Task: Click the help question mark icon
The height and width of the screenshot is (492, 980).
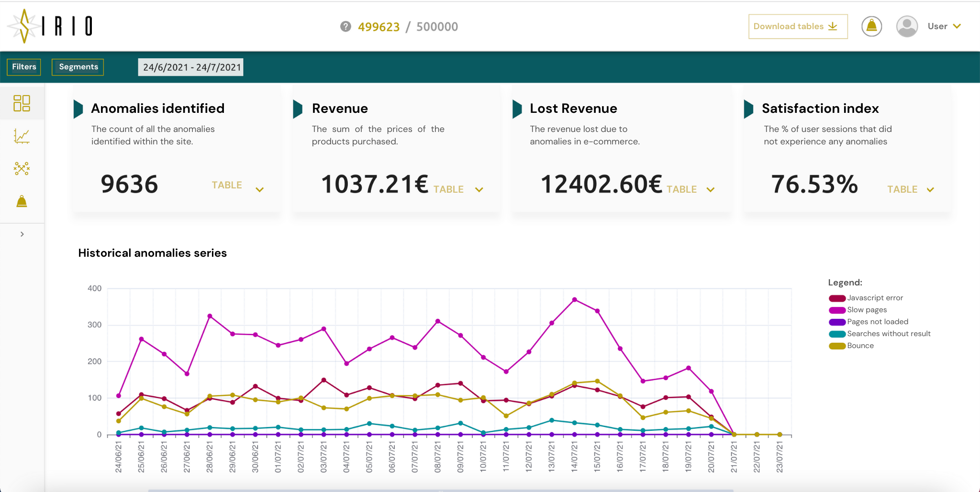Action: point(345,27)
